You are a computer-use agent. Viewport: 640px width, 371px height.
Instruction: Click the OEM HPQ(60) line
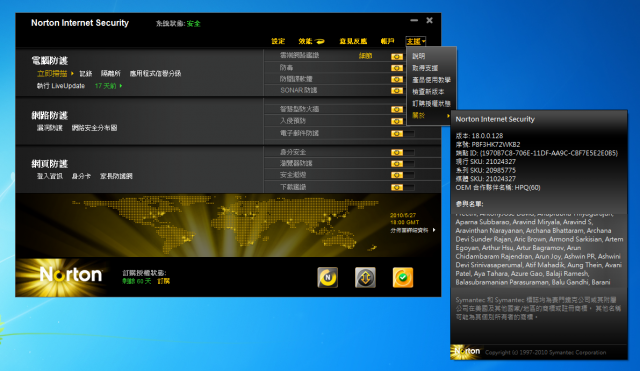[x=498, y=187]
